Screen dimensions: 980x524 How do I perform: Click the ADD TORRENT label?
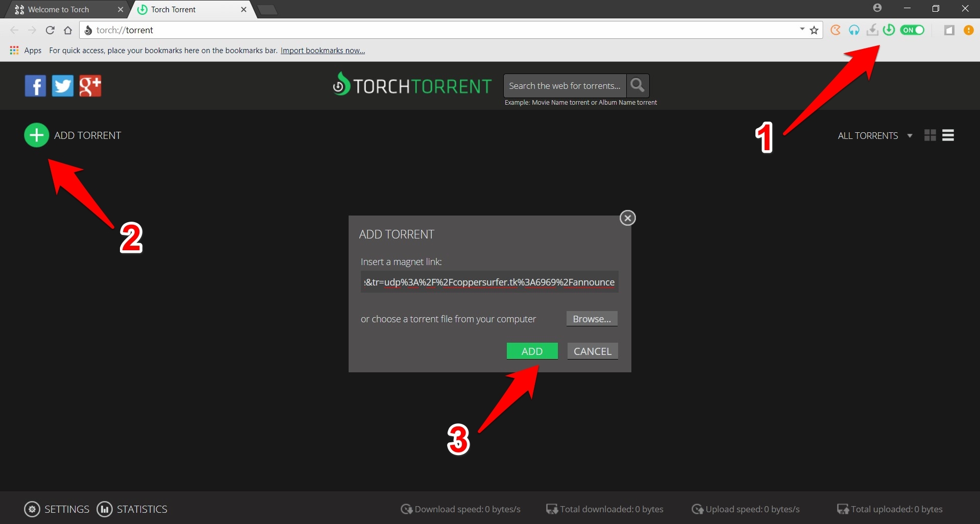coord(87,135)
